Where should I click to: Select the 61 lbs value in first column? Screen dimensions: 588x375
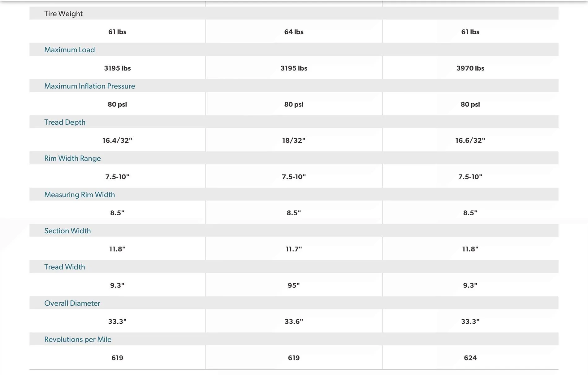pos(117,32)
